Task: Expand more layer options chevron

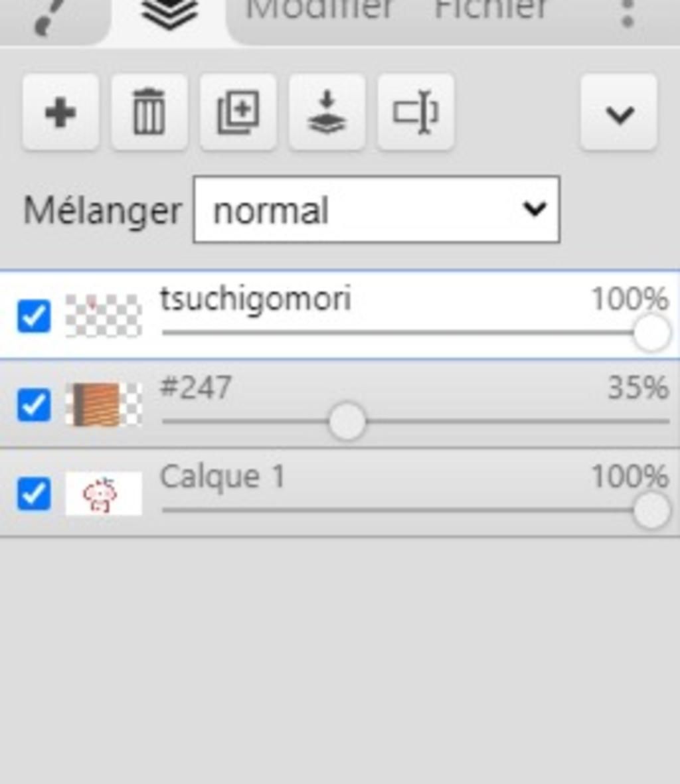Action: [619, 114]
